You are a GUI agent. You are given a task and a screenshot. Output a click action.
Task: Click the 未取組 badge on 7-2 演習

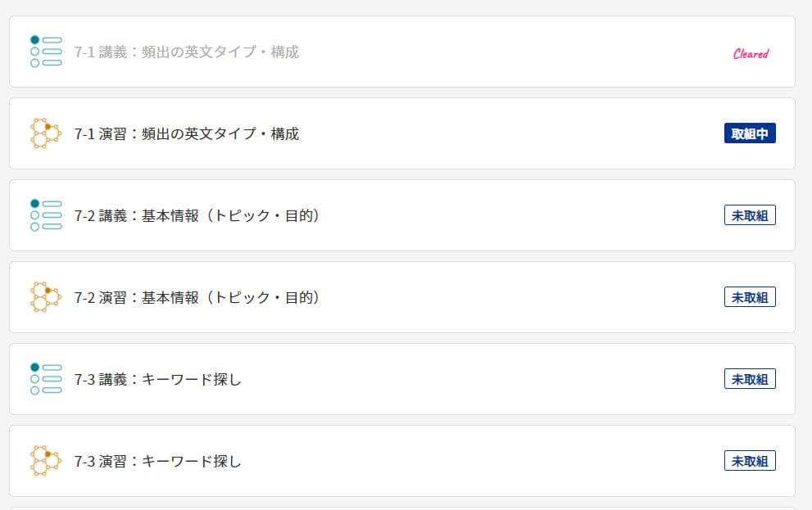coord(750,297)
